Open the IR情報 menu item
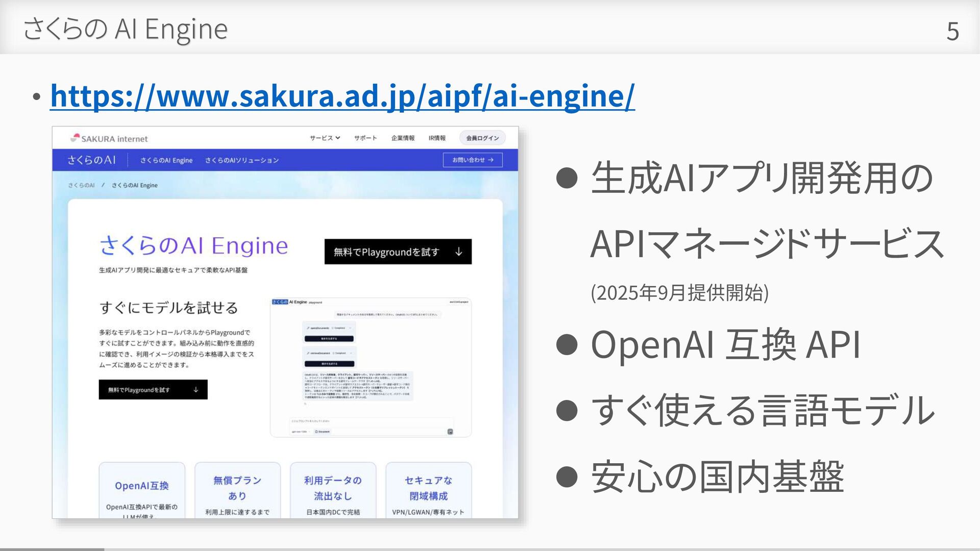 (x=437, y=138)
